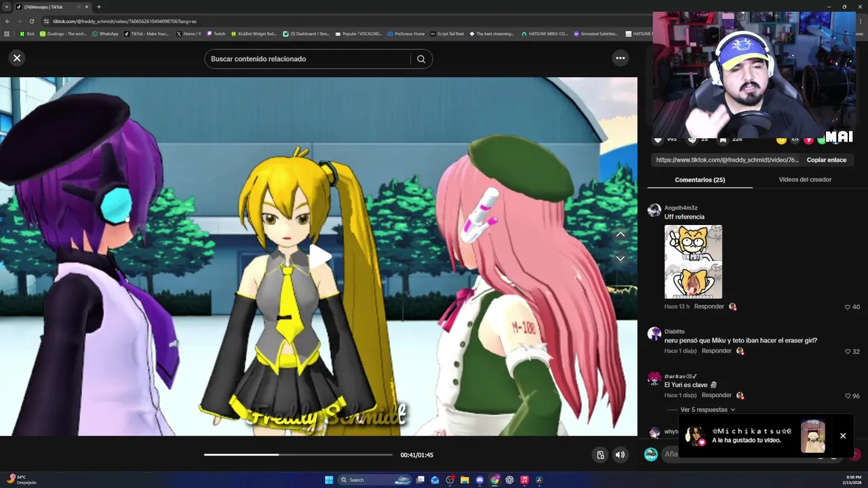Go to the previous video with the up chevron

[x=620, y=235]
